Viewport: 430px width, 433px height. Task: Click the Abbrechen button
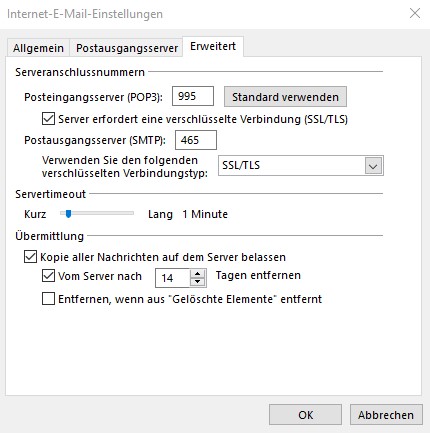coord(386,415)
